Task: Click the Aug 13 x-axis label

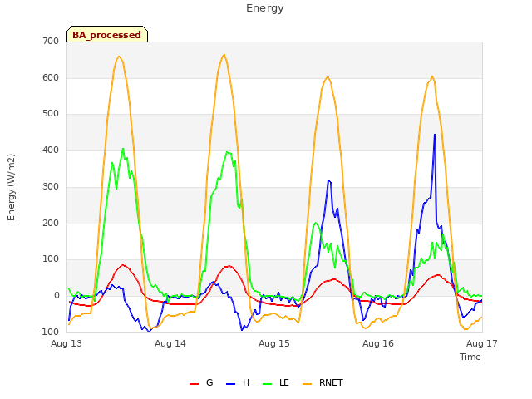Action: [x=66, y=343]
